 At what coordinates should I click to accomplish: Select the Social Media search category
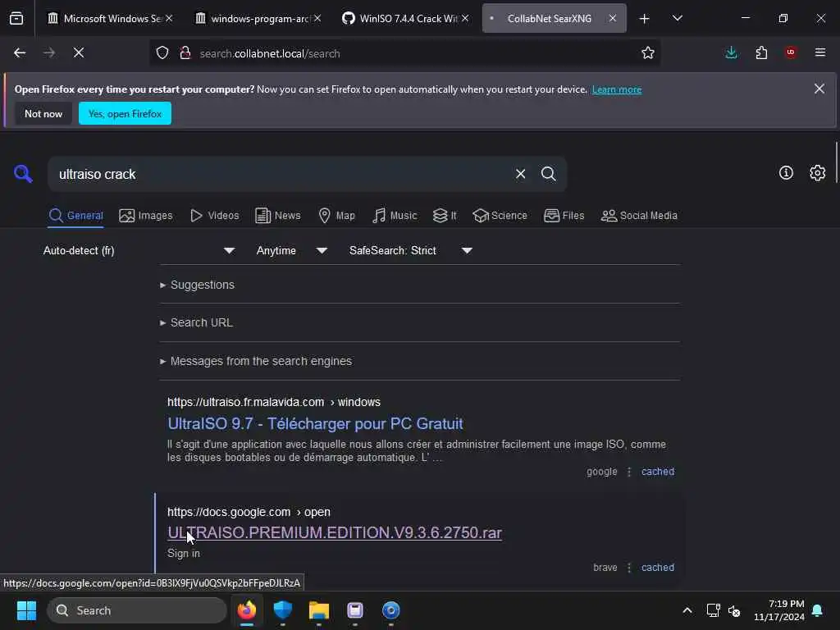coord(639,216)
